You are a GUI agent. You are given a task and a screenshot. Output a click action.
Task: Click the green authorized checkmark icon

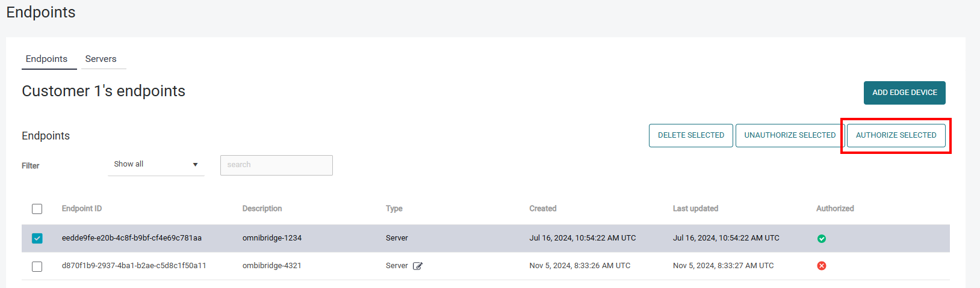pos(821,239)
